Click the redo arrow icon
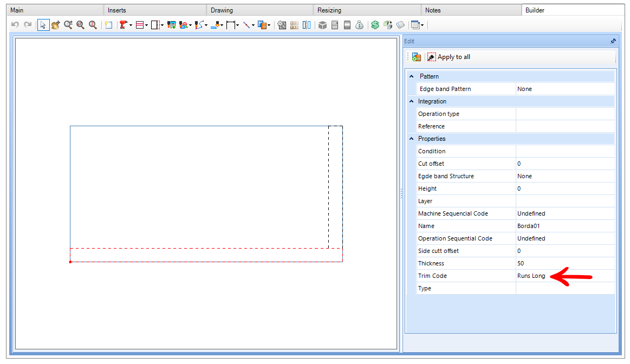This screenshot has width=630, height=364. [x=28, y=25]
